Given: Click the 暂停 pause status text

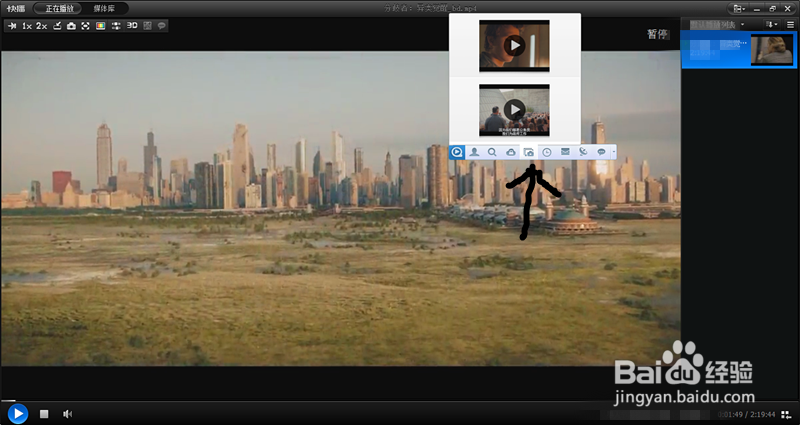Looking at the screenshot, I should [657, 34].
